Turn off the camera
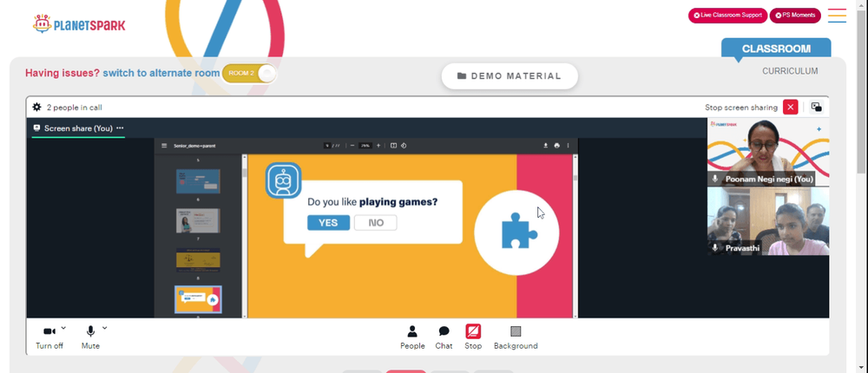This screenshot has width=868, height=373. pos(49,337)
